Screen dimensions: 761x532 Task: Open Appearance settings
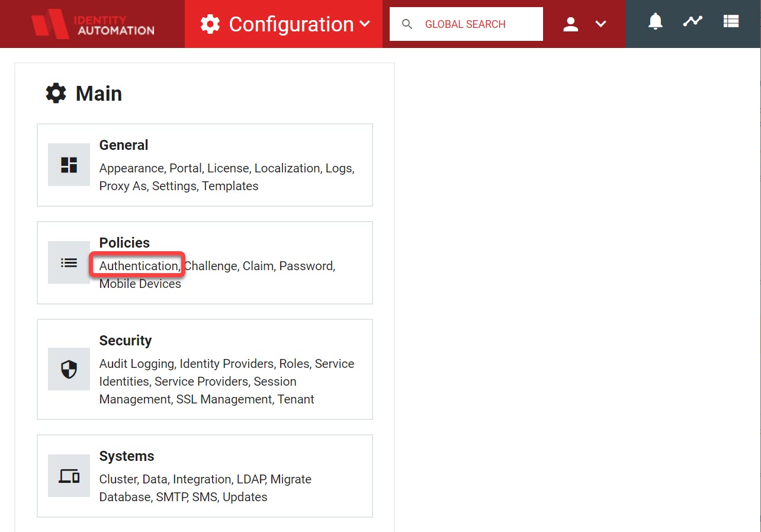pyautogui.click(x=131, y=168)
